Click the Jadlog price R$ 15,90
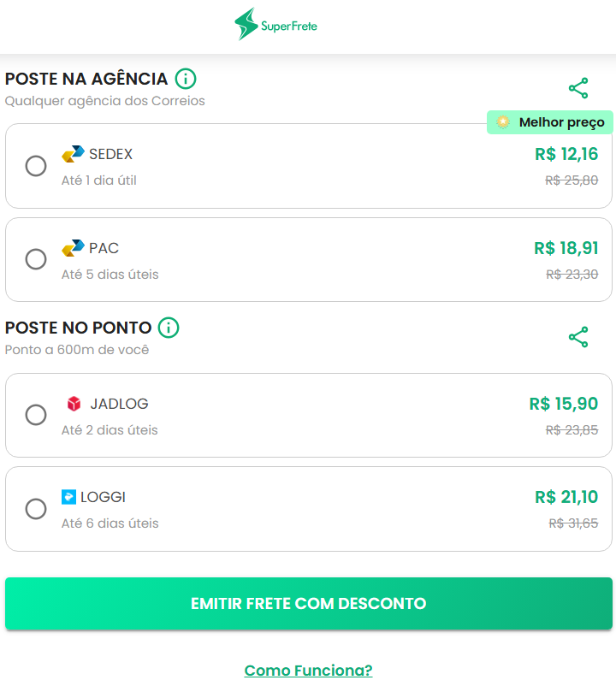The width and height of the screenshot is (616, 686). [563, 404]
